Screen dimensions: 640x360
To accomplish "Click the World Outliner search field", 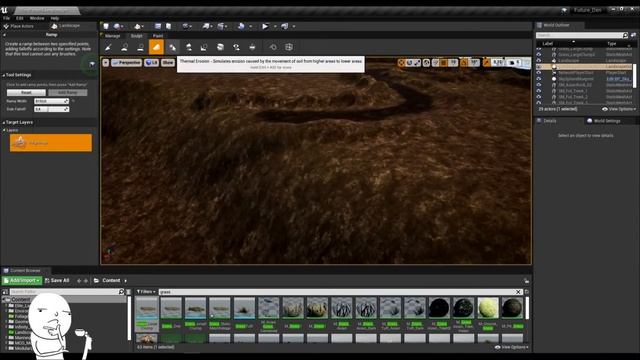I will (x=582, y=36).
